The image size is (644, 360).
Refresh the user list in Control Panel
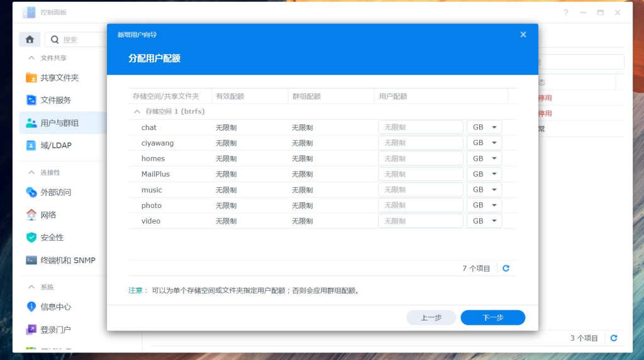[x=614, y=338]
